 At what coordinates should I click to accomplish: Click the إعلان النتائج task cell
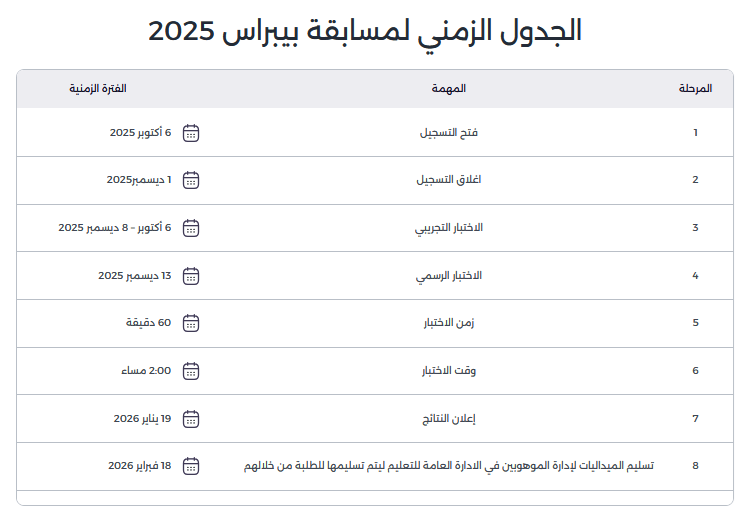pyautogui.click(x=449, y=418)
